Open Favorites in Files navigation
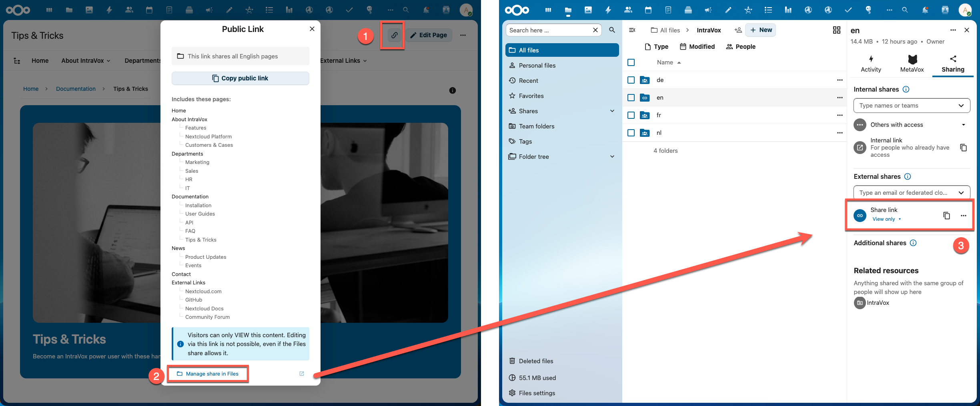Viewport: 980px width, 406px height. pos(562,96)
